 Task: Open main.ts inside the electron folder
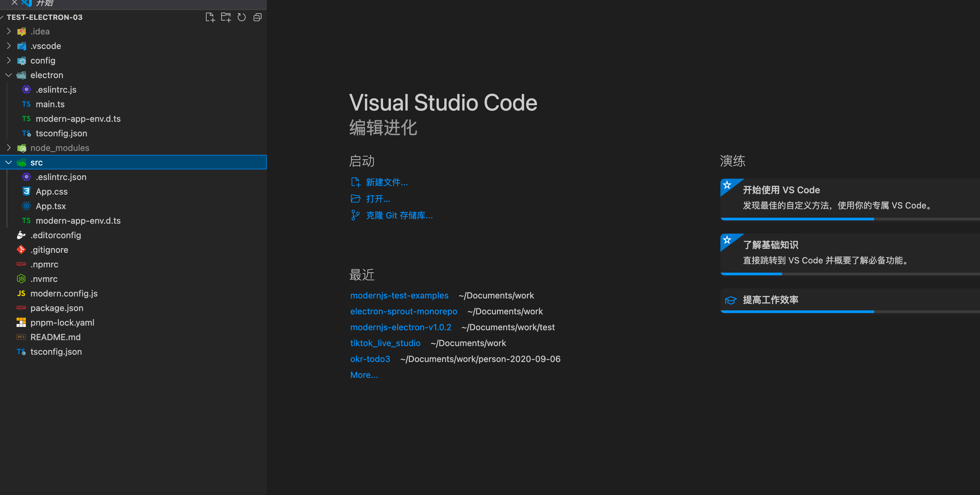[50, 104]
